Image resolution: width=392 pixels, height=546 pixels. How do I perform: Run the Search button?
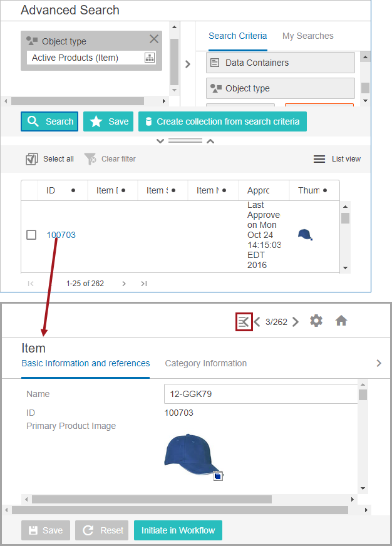pyautogui.click(x=49, y=121)
